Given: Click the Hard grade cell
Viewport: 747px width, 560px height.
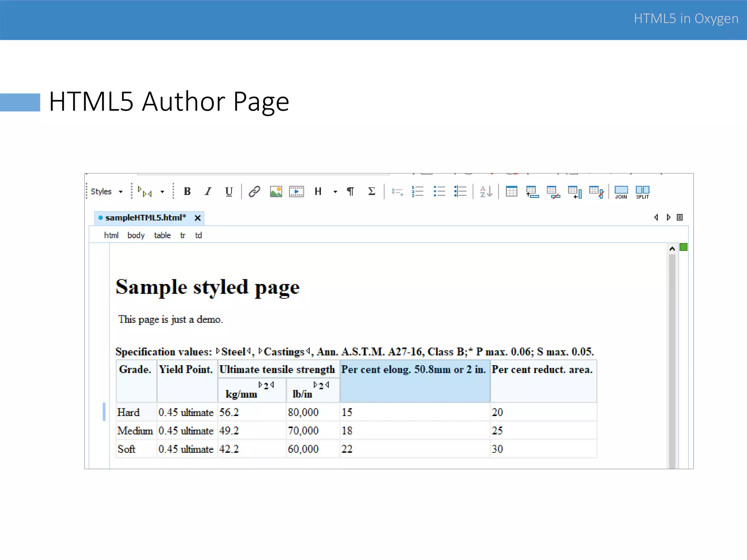Looking at the screenshot, I should tap(136, 412).
